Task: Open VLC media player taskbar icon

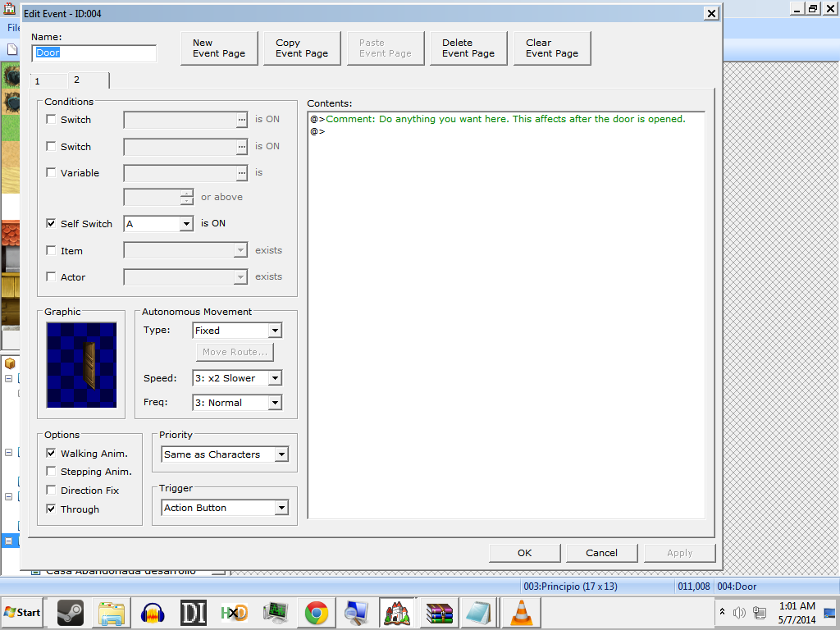Action: tap(519, 613)
